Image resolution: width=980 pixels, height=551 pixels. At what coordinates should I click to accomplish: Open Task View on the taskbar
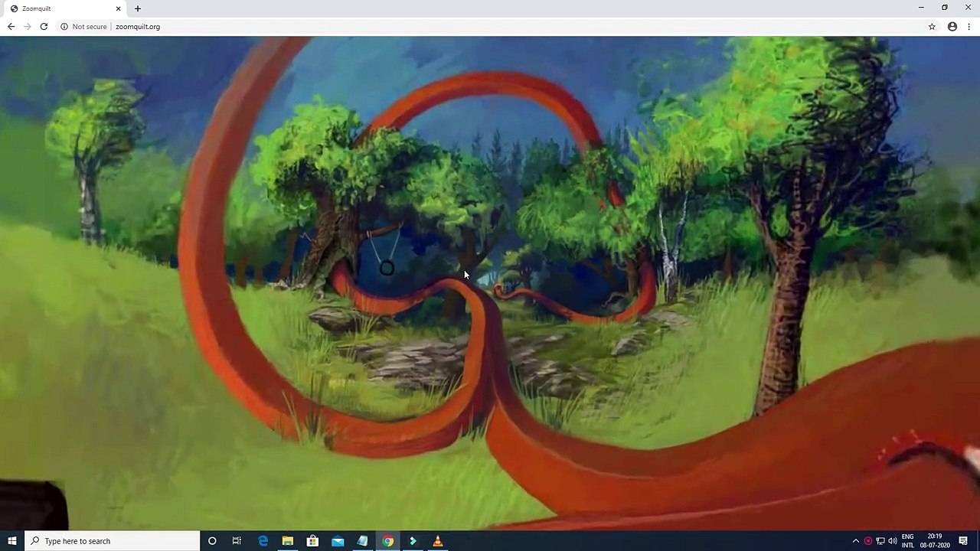[237, 541]
